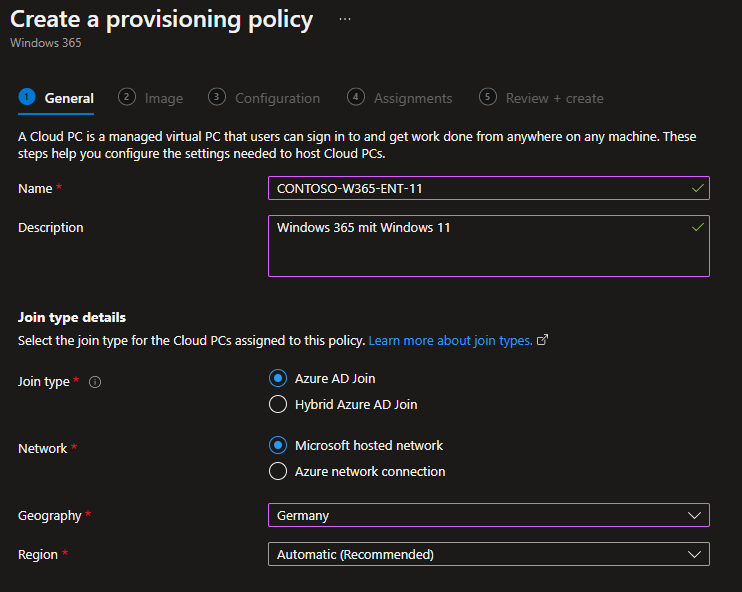The height and width of the screenshot is (592, 742).
Task: Choose Azure network connection
Action: point(278,471)
